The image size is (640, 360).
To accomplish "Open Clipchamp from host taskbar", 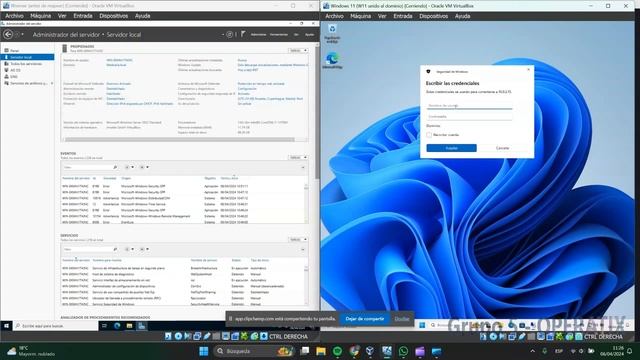I will tap(420, 351).
